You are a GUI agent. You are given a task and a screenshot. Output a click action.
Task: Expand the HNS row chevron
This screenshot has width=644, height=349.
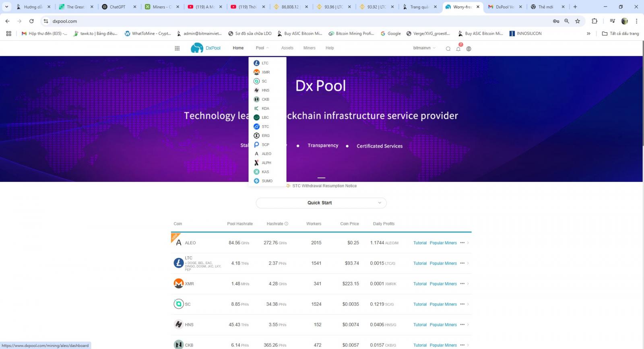pyautogui.click(x=468, y=325)
